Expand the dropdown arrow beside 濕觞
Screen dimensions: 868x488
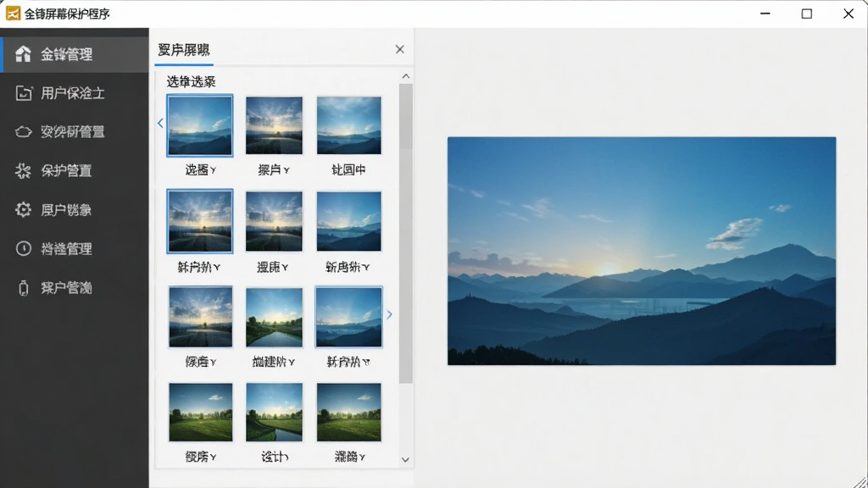(x=362, y=457)
